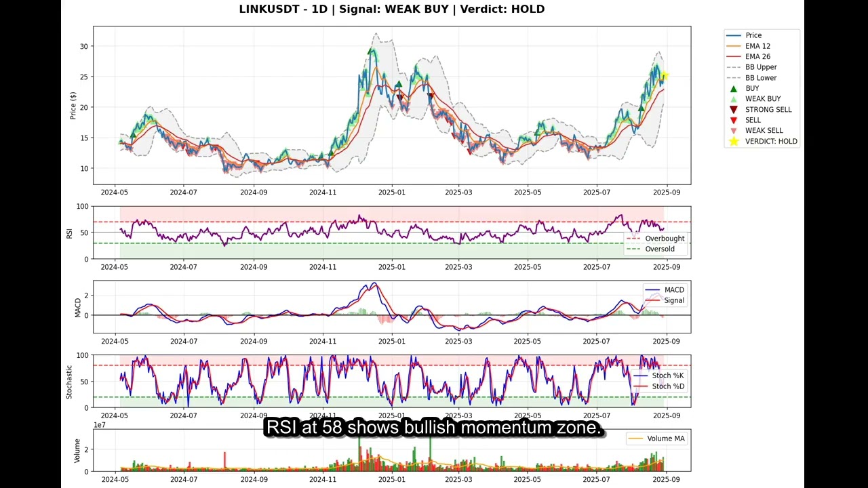
Task: Click the 100 tick on RSI y-axis
Action: click(x=82, y=206)
